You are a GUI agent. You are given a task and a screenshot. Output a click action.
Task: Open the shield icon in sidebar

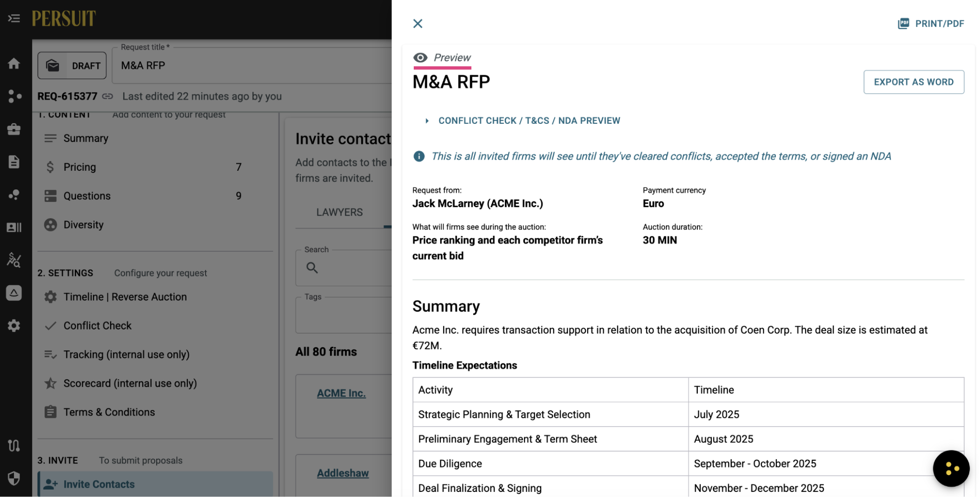coord(14,478)
